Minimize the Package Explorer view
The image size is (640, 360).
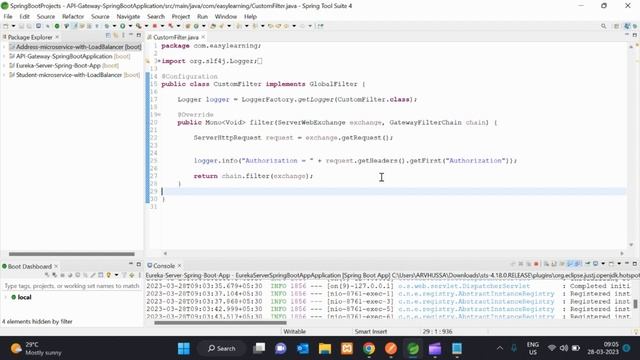coord(131,36)
